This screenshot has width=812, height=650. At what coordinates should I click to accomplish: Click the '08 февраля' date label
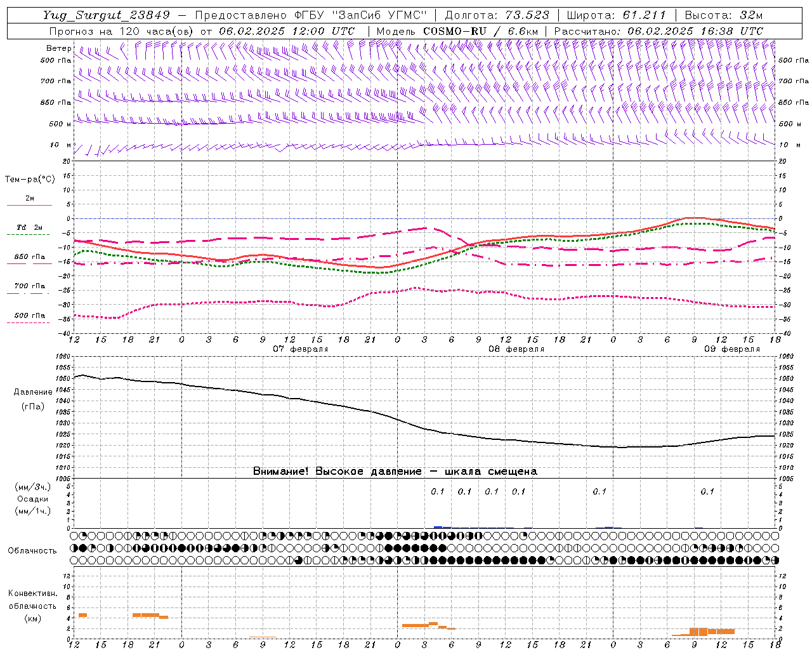coord(516,349)
